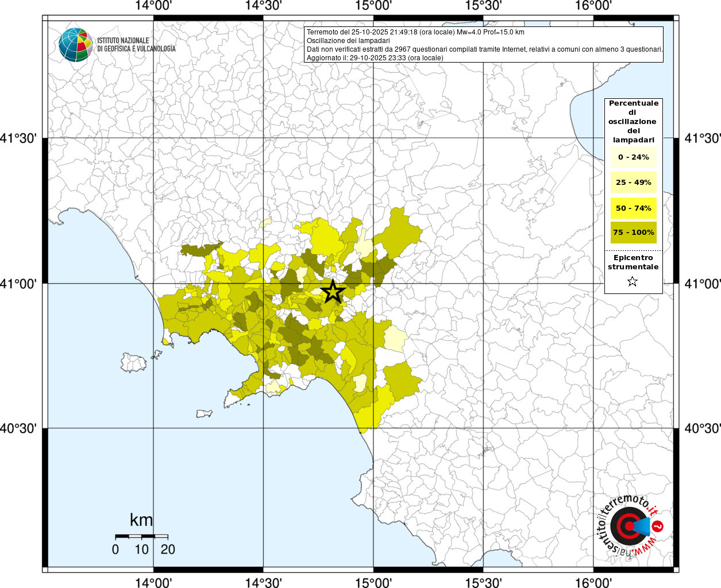Click the black-and-white scale bar
This screenshot has height=588, width=721.
click(x=142, y=536)
